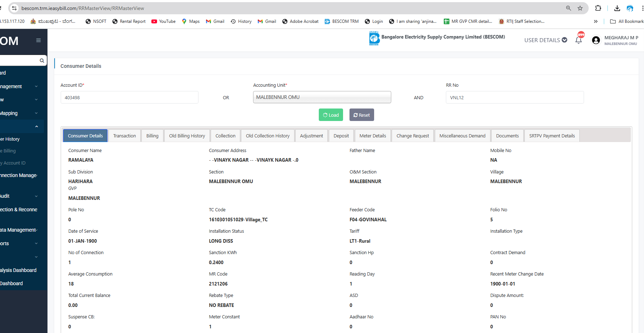Open the All Bookmarks folder

[x=627, y=21]
